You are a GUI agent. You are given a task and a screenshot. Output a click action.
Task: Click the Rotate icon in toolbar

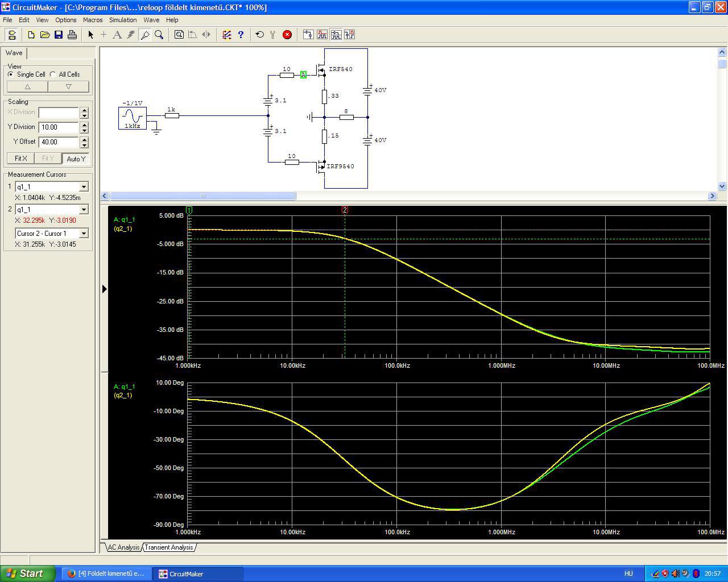(x=193, y=35)
